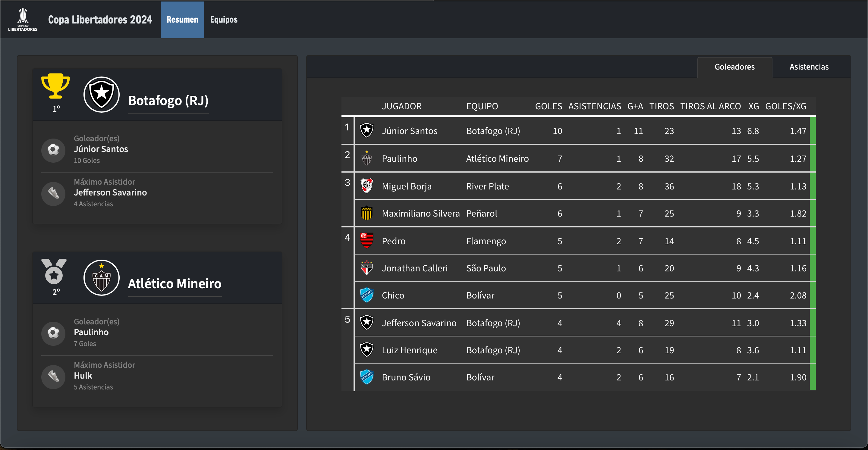
Task: Select player name Jonathan Calleri
Action: (414, 268)
